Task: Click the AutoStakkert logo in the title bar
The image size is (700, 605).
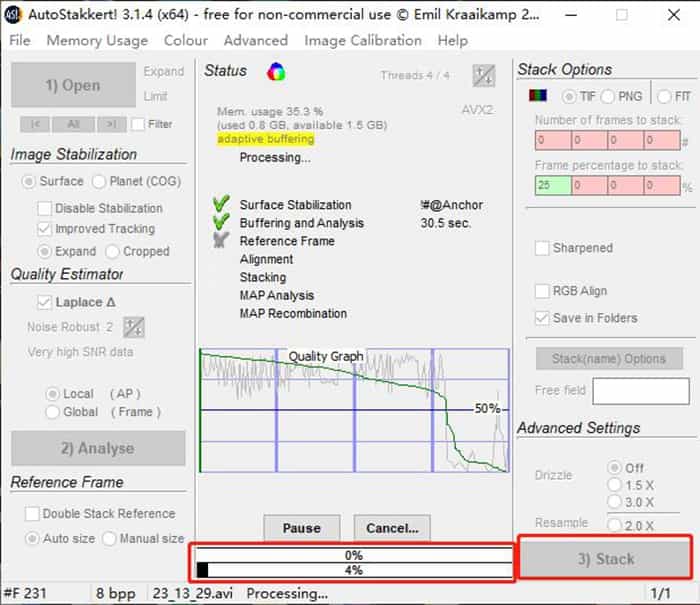Action: [14, 14]
